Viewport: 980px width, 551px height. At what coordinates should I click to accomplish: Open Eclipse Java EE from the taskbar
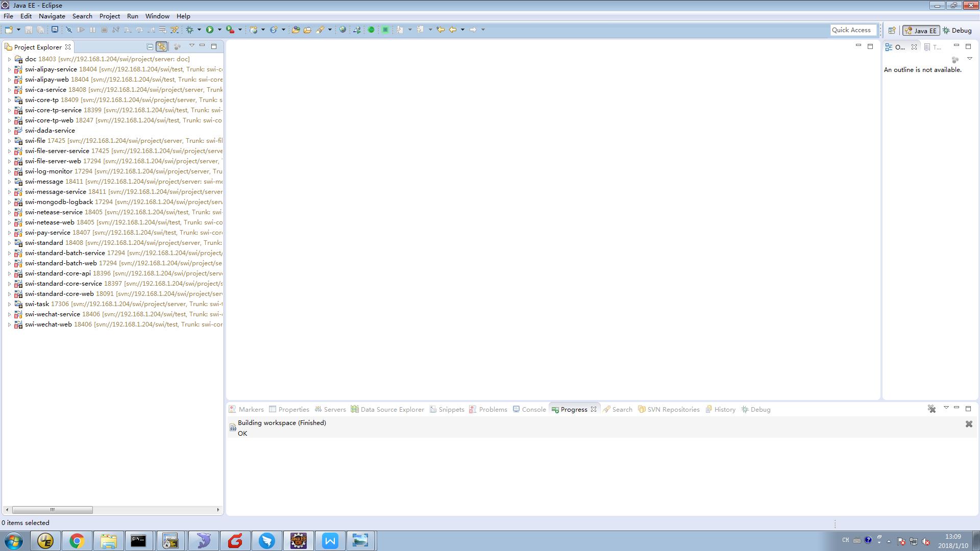[299, 540]
